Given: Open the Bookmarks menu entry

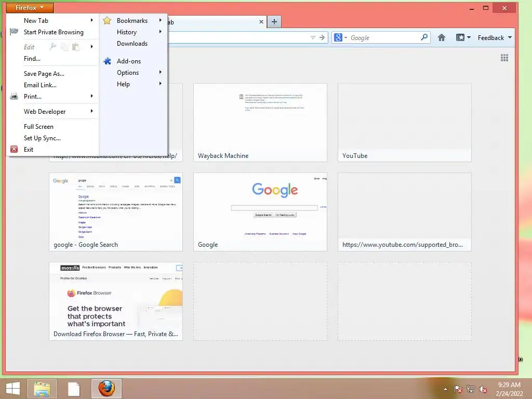Looking at the screenshot, I should pyautogui.click(x=132, y=21).
